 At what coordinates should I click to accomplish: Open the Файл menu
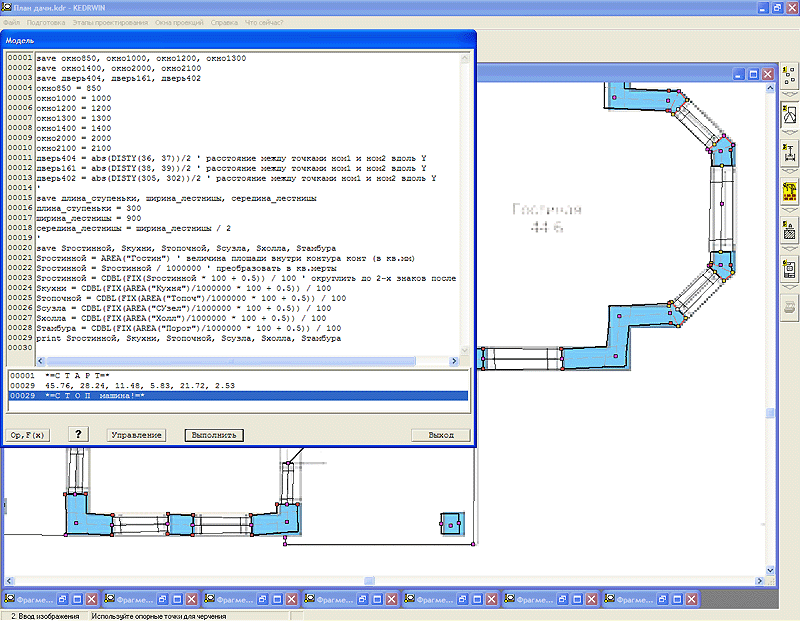click(x=11, y=22)
